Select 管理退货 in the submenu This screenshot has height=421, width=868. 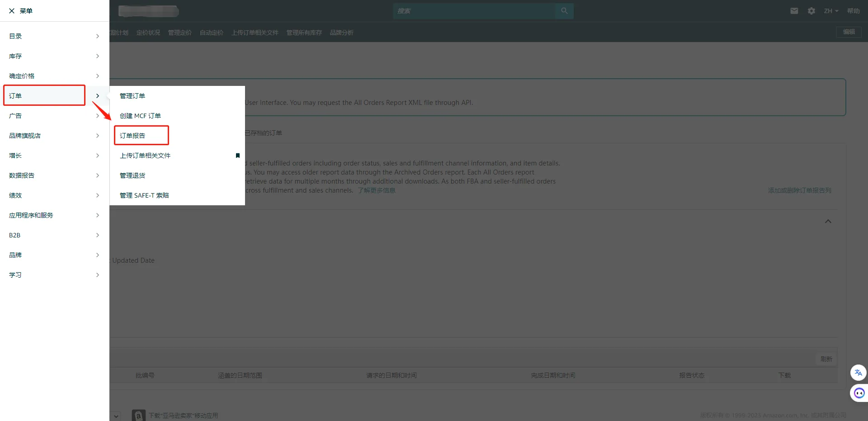click(132, 175)
